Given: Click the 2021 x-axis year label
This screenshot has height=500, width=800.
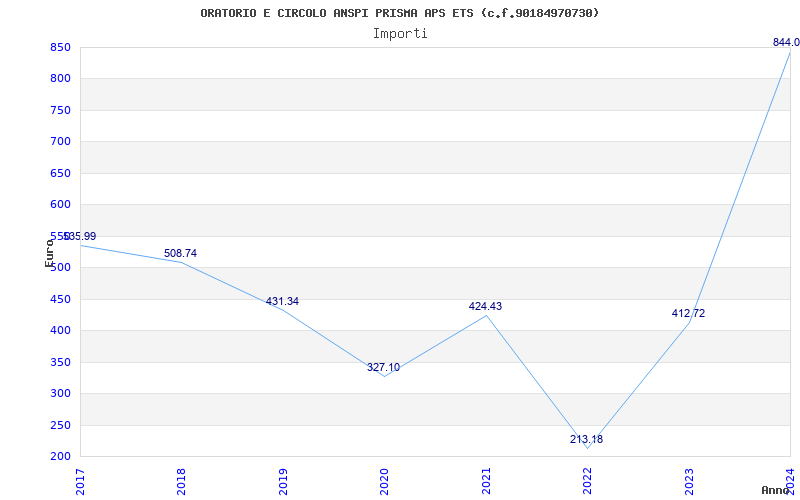Looking at the screenshot, I should coord(486,481).
